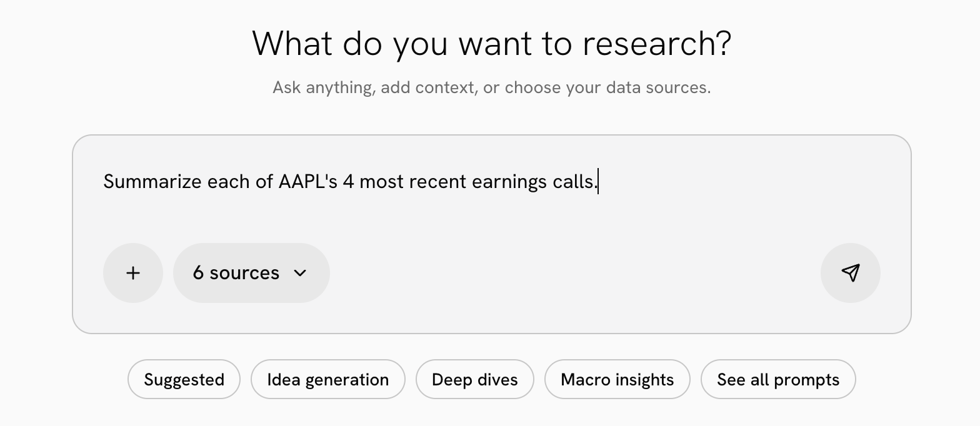This screenshot has height=426, width=980.
Task: Click the word sources in the selector pill
Action: (244, 273)
